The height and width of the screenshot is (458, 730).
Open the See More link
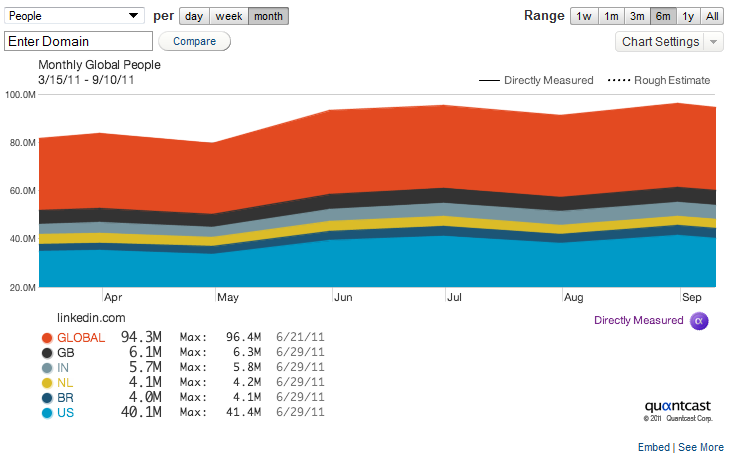coord(701,447)
